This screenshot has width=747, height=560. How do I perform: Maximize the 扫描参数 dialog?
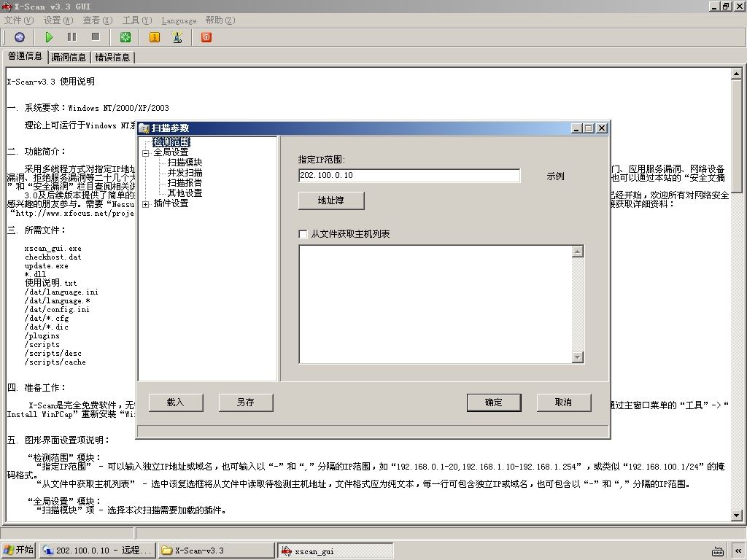coord(589,128)
